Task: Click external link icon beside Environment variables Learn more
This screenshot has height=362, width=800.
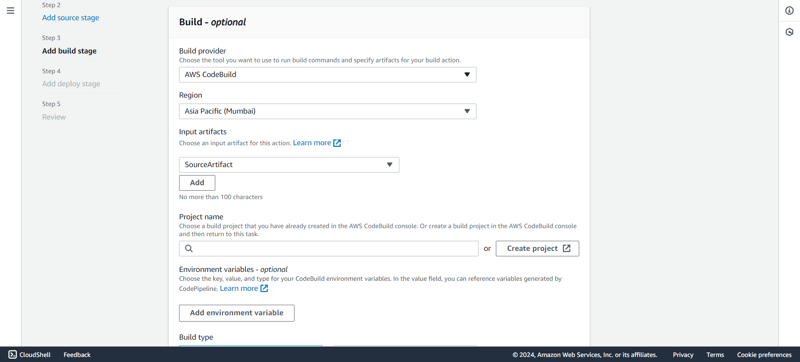Action: point(264,289)
